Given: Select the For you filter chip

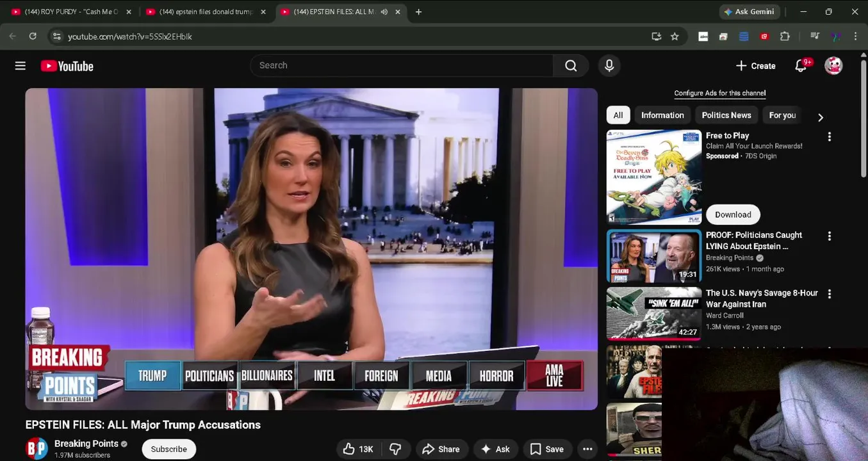Looking at the screenshot, I should tap(782, 115).
